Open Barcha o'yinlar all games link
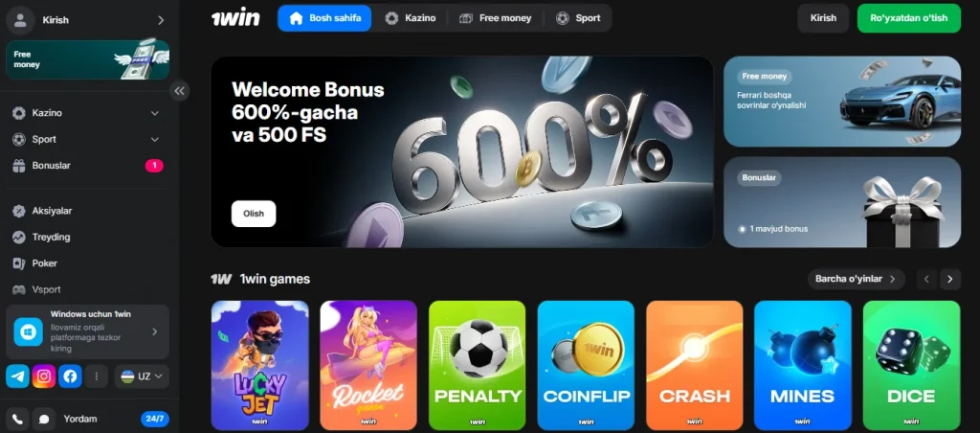Image resolution: width=980 pixels, height=433 pixels. [856, 279]
